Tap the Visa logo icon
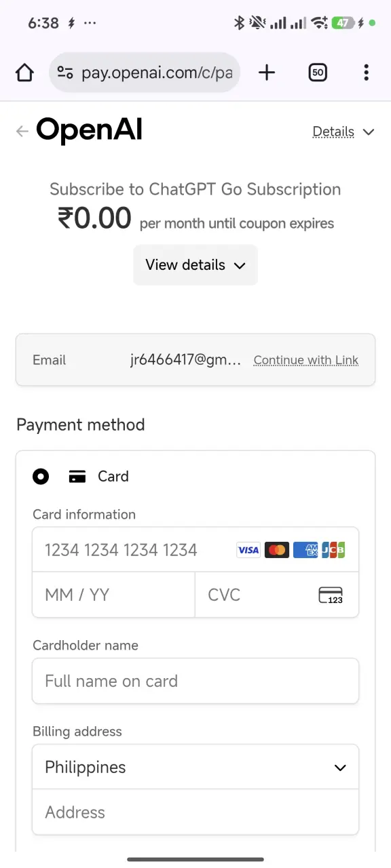Screen dimensions: 391x868 coord(248,550)
